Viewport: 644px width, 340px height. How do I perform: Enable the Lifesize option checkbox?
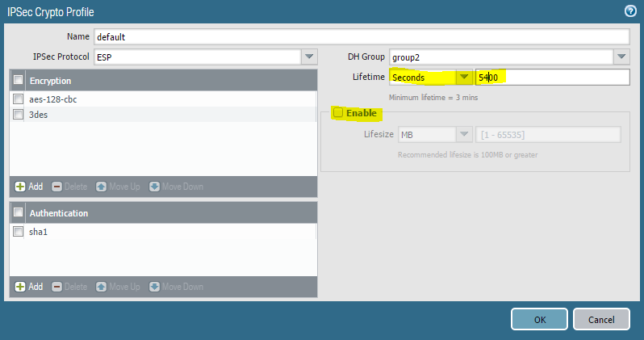pos(338,112)
